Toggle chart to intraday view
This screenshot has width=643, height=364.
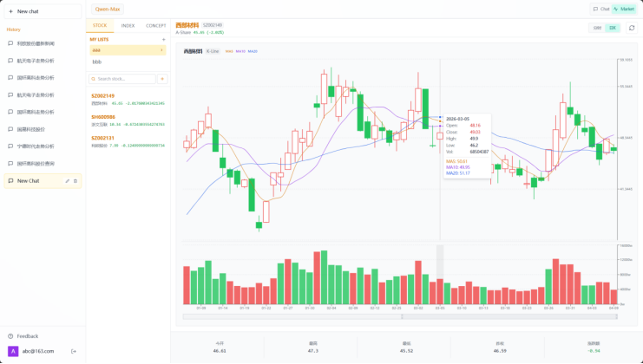[x=598, y=28]
